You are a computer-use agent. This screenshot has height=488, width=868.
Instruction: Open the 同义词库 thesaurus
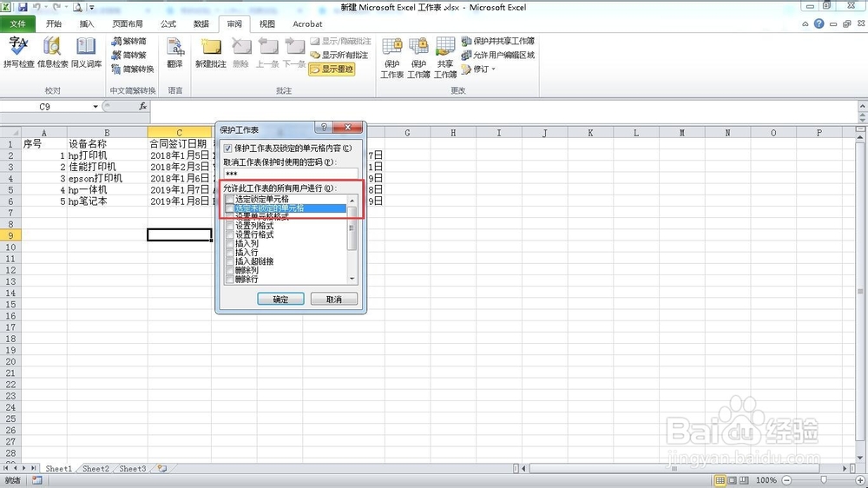pos(86,52)
